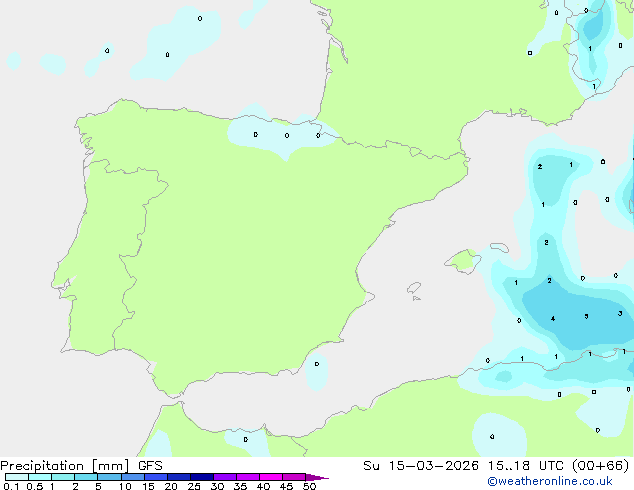The width and height of the screenshot is (634, 490).
Task: Click the 35–40 mm legend color swatch
Action: pos(248,477)
